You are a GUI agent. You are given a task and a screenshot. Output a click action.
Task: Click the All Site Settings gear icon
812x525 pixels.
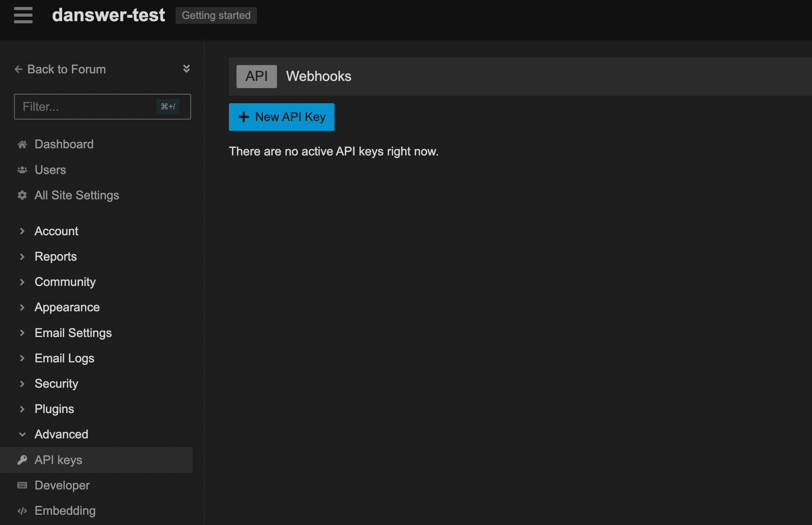click(22, 195)
